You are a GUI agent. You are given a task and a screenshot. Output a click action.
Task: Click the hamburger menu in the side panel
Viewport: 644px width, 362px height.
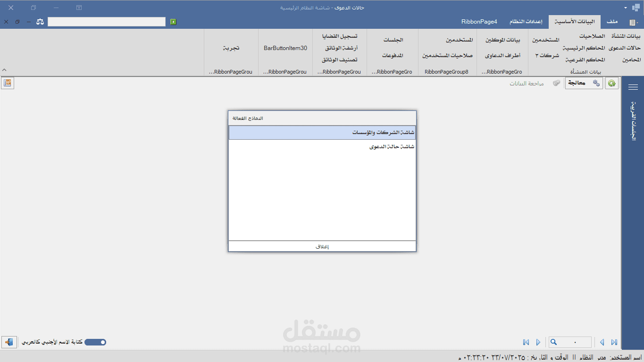[x=633, y=87]
